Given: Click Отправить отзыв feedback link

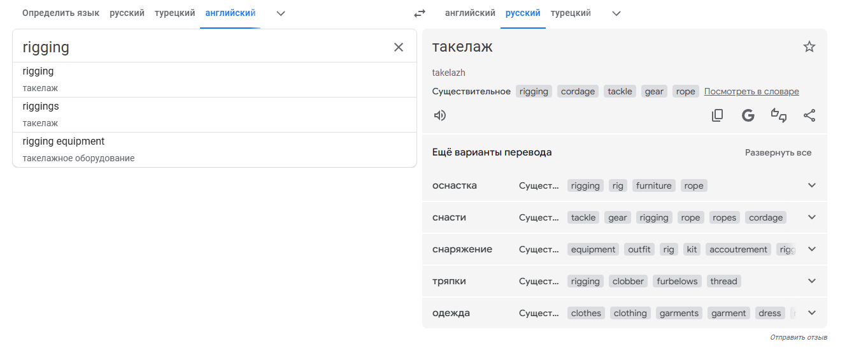Looking at the screenshot, I should [x=799, y=337].
